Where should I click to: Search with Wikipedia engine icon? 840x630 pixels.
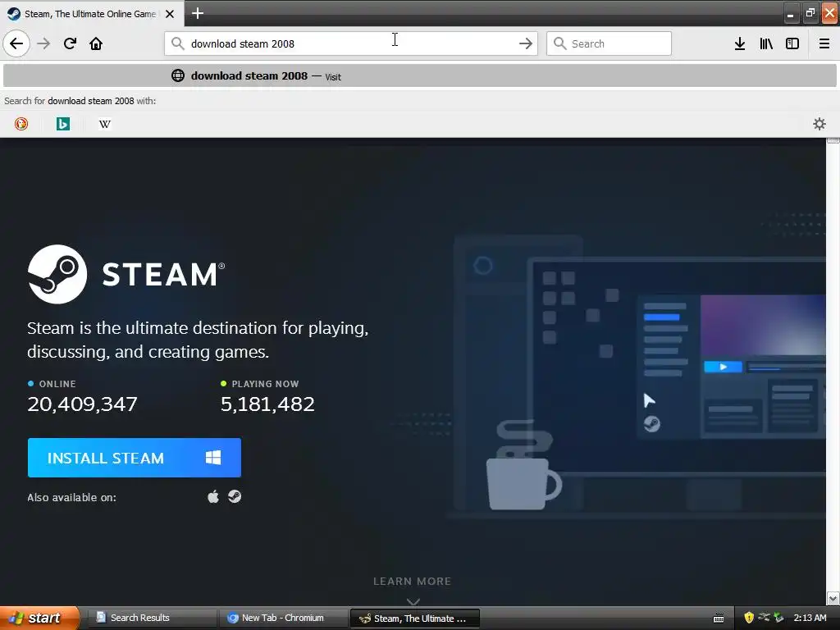click(105, 124)
